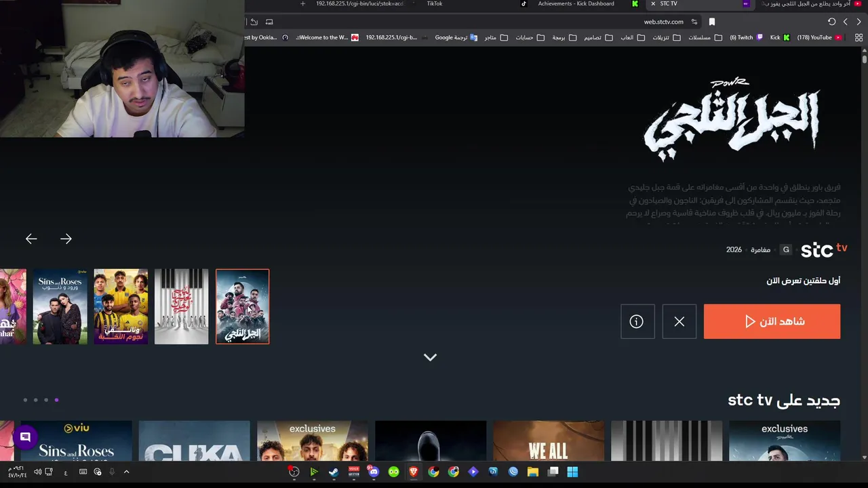Expand the تنزيلات bookmarks folder

[x=666, y=37]
